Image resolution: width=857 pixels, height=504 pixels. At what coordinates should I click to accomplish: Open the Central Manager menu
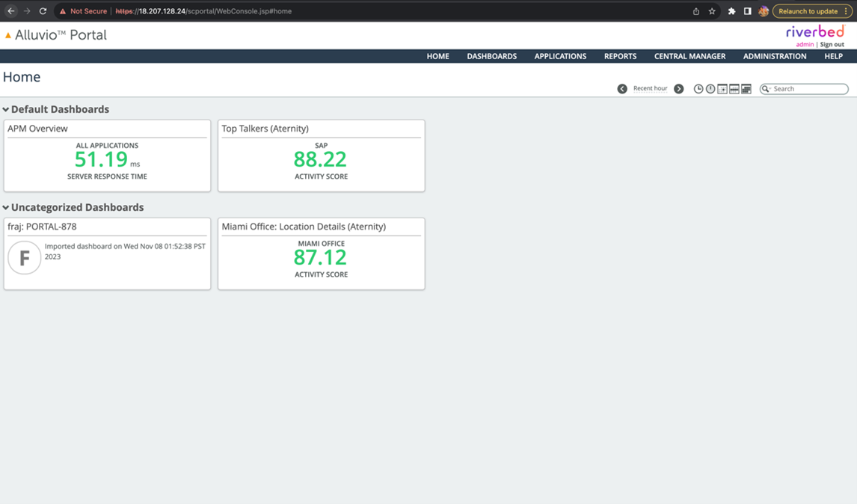(x=689, y=56)
